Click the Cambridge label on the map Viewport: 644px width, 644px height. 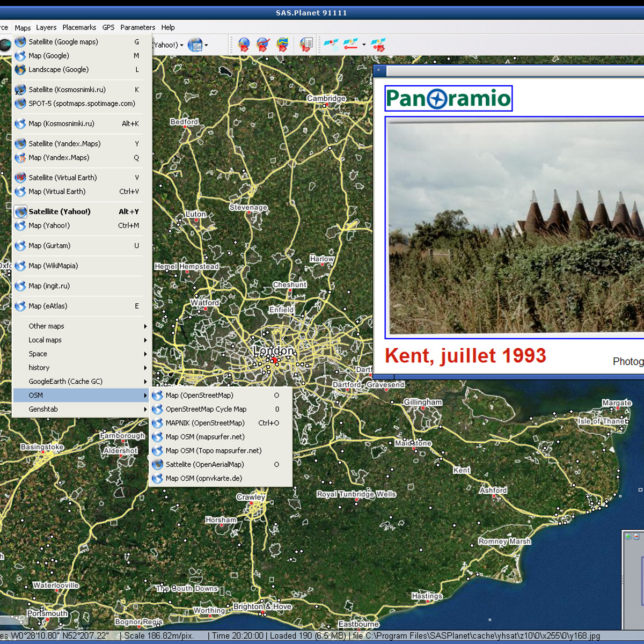point(326,98)
